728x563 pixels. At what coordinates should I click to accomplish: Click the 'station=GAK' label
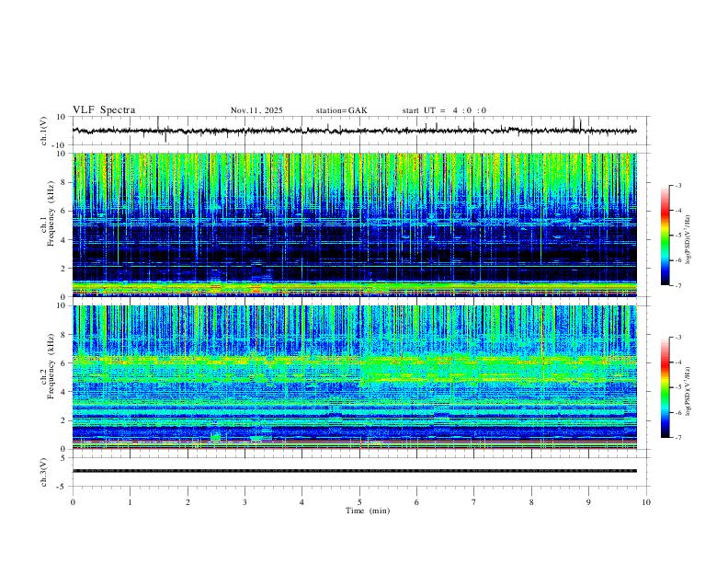coord(341,110)
